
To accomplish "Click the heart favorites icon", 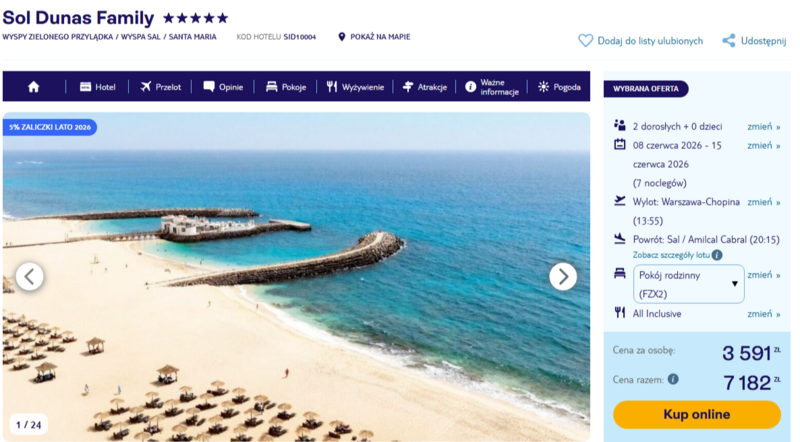I will pyautogui.click(x=585, y=40).
